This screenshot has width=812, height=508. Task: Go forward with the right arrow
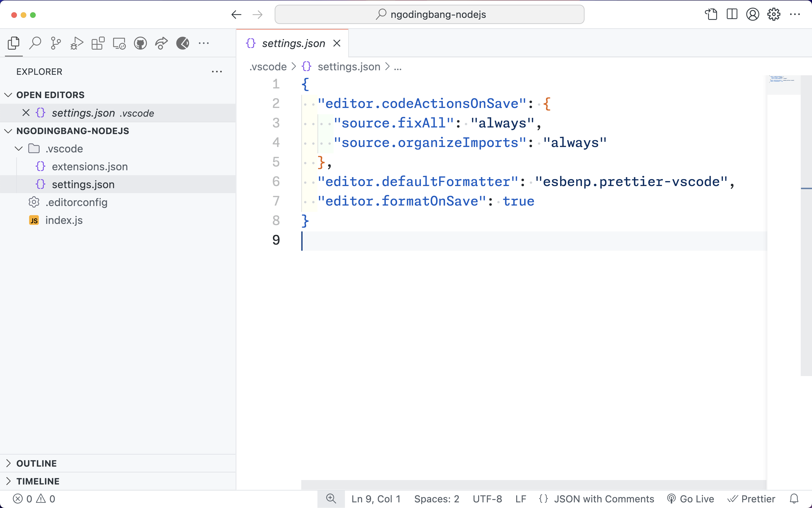click(257, 14)
